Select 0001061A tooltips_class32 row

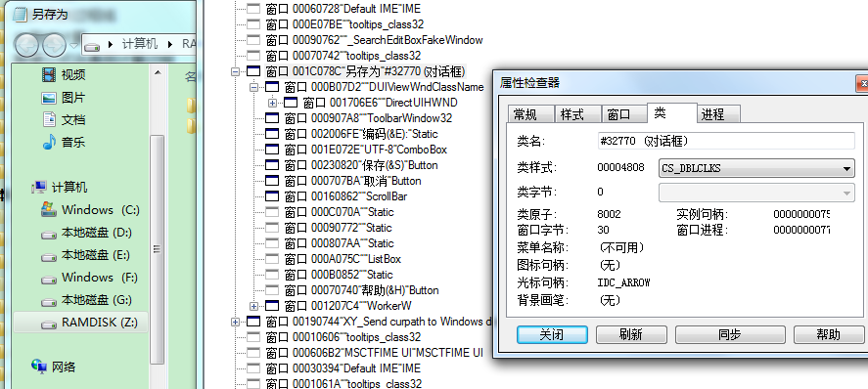pyautogui.click(x=343, y=383)
